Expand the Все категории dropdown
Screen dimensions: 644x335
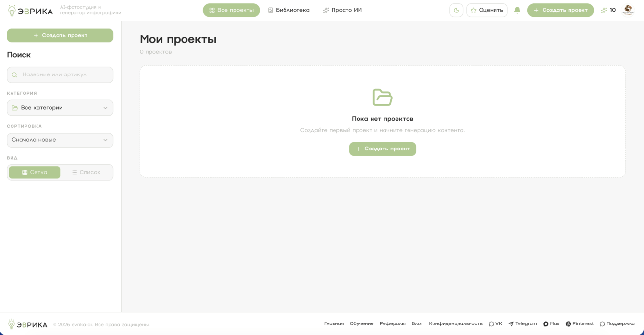pos(60,108)
